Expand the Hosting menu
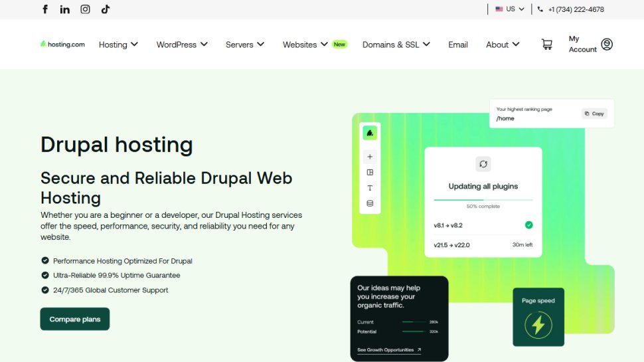The height and width of the screenshot is (362, 644). click(118, 45)
